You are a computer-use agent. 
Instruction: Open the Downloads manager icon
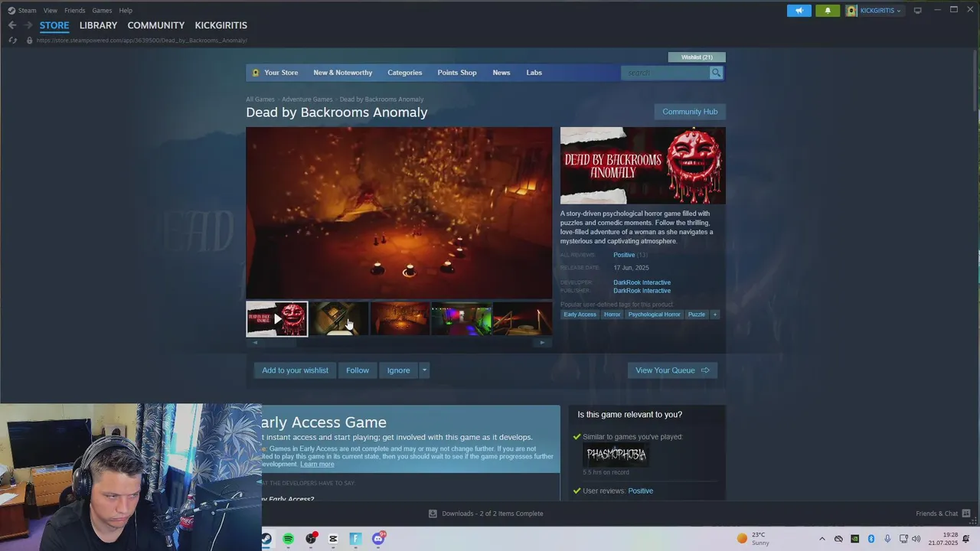433,514
